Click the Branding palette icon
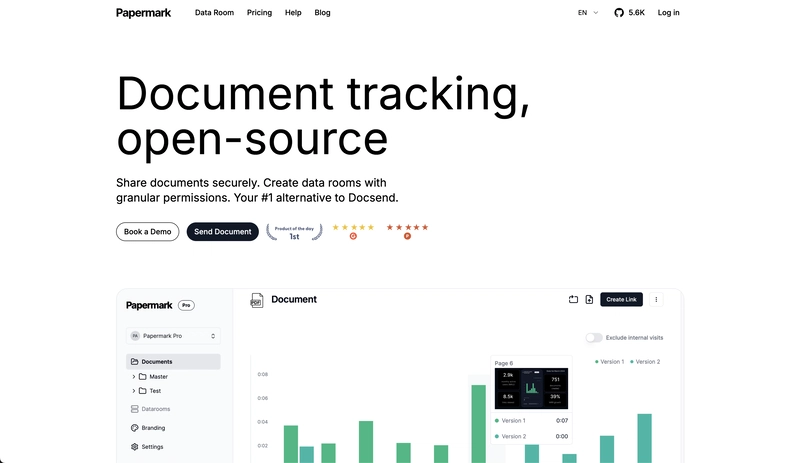800x463 pixels. (x=135, y=428)
